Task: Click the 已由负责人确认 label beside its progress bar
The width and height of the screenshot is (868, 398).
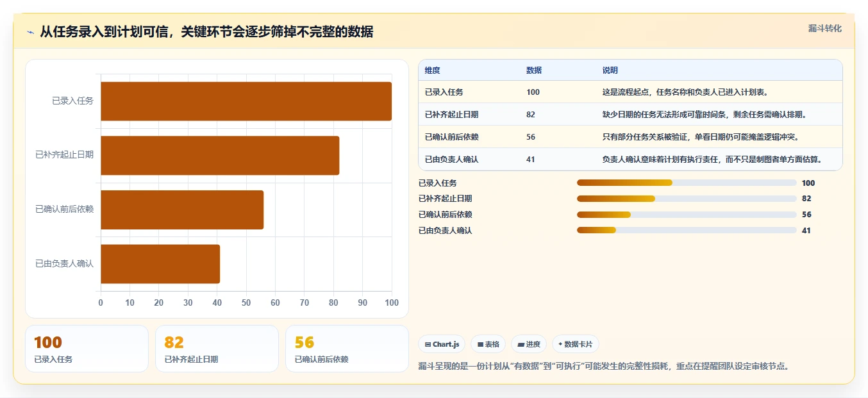Action: (445, 231)
